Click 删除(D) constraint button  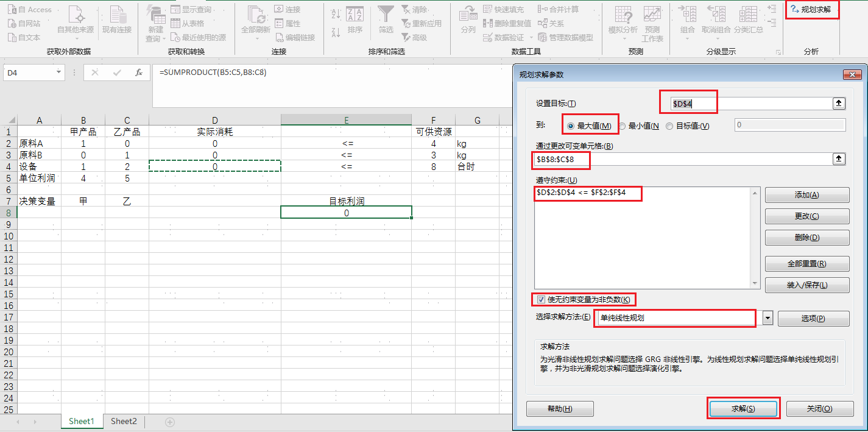[x=807, y=238]
